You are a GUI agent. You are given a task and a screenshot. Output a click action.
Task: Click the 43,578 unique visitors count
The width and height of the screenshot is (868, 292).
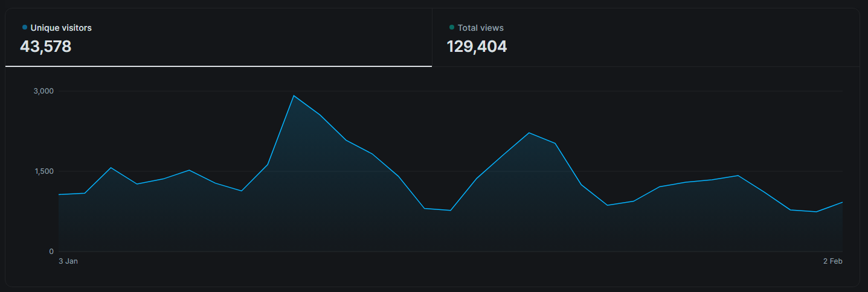coord(46,46)
